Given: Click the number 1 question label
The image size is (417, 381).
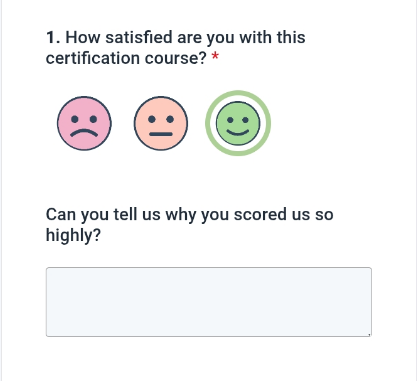Looking at the screenshot, I should [x=53, y=37].
